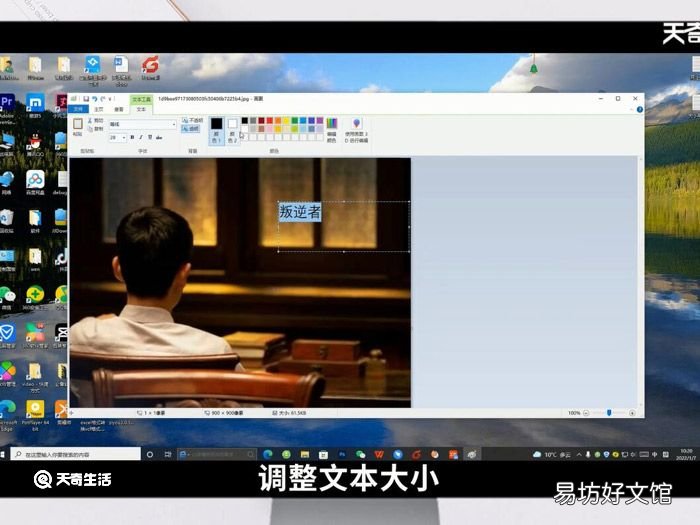
Task: Click the Windows taskbar search box
Action: [x=75, y=454]
